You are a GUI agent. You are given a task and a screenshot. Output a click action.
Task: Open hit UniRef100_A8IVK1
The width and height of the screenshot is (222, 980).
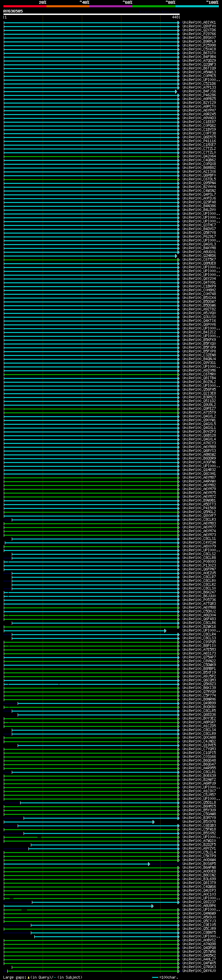(x=199, y=23)
